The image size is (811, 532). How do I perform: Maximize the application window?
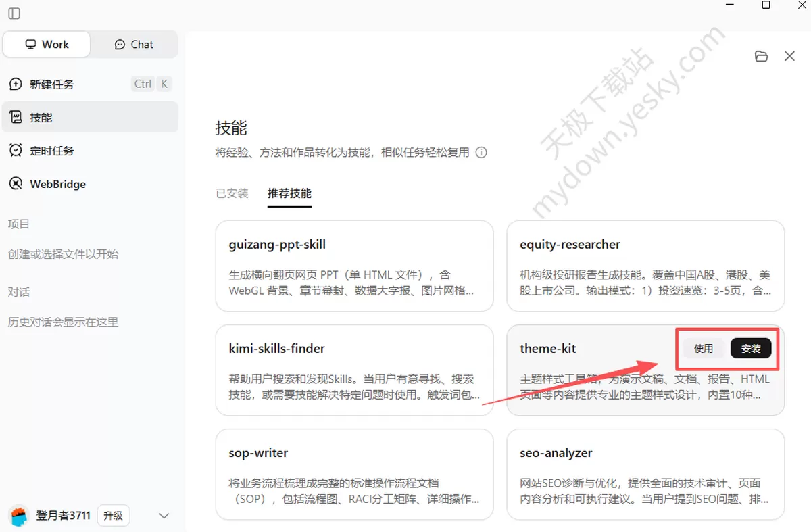(766, 5)
